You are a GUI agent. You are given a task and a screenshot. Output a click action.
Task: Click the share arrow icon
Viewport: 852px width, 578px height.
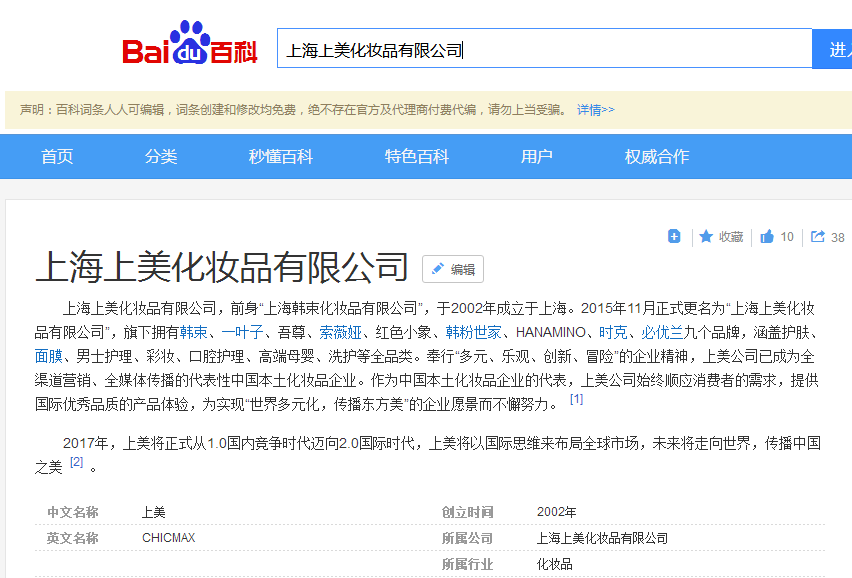[x=817, y=236]
